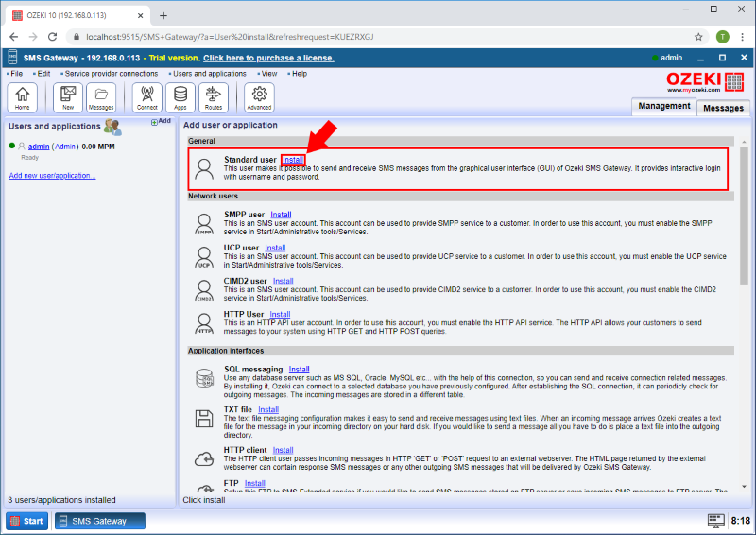Open the Home toolbar icon
The image size is (756, 535).
click(x=22, y=97)
